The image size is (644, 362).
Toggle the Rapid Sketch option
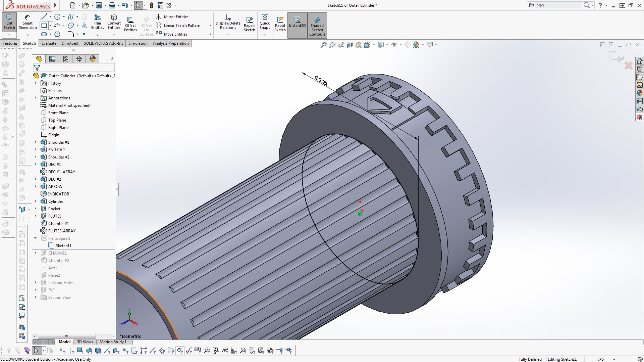(x=280, y=24)
